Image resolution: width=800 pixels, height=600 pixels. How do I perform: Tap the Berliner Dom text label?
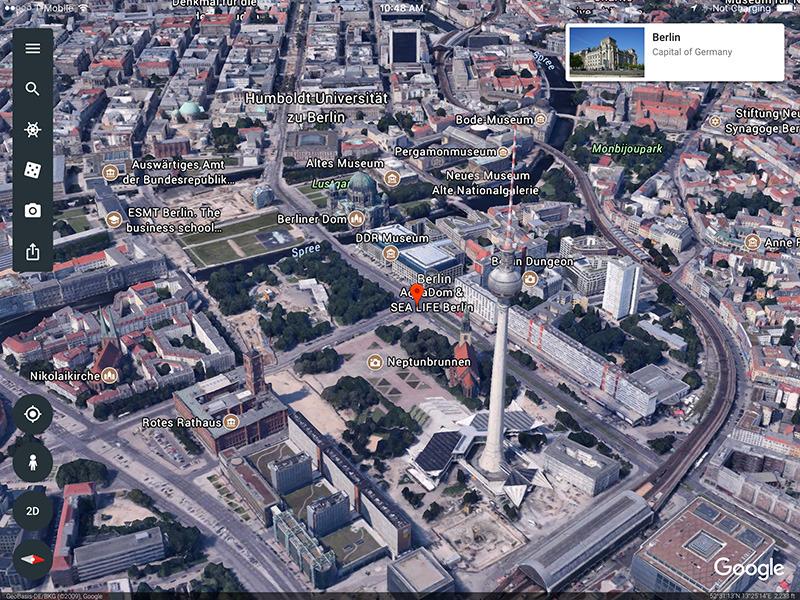point(312,219)
